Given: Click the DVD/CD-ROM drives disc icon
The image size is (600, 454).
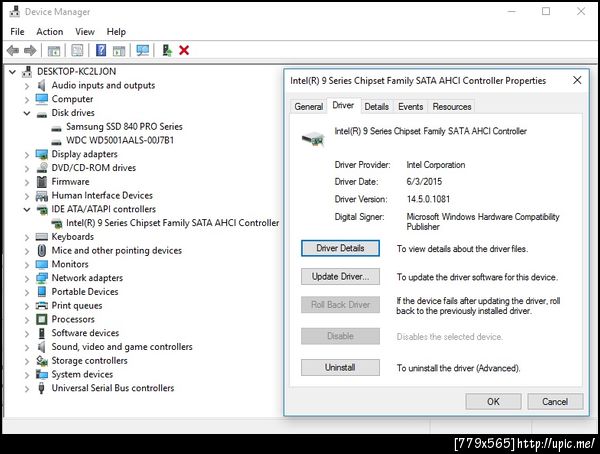Looking at the screenshot, I should (41, 168).
